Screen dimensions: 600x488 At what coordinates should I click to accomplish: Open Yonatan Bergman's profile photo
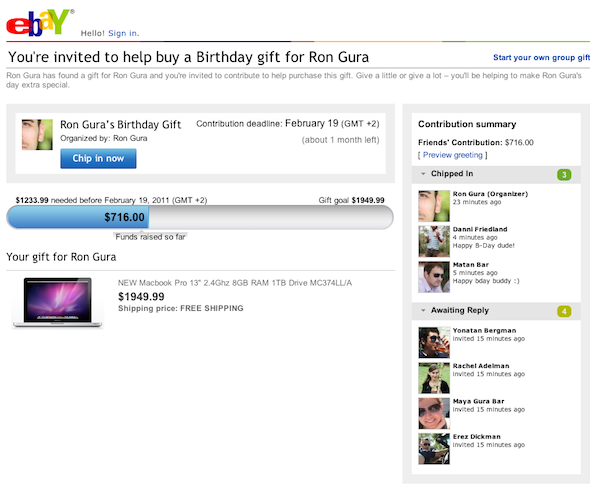click(x=434, y=343)
